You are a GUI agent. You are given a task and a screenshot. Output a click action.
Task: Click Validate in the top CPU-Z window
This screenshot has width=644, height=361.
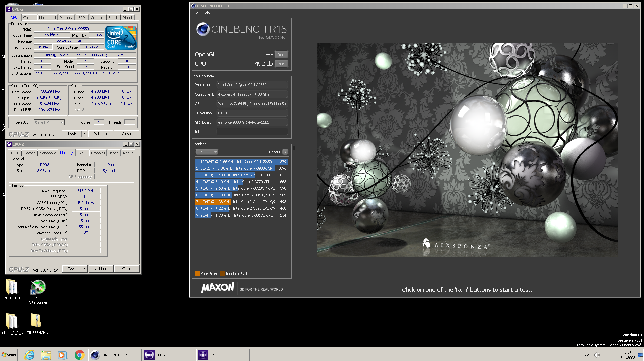point(100,134)
